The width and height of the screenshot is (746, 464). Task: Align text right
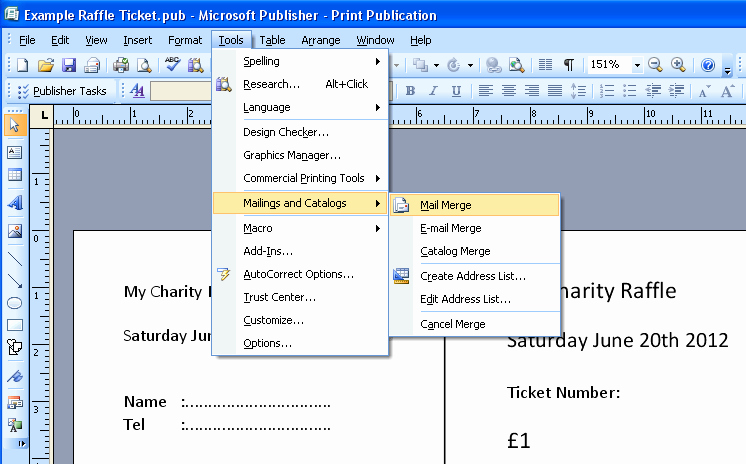pyautogui.click(x=531, y=90)
